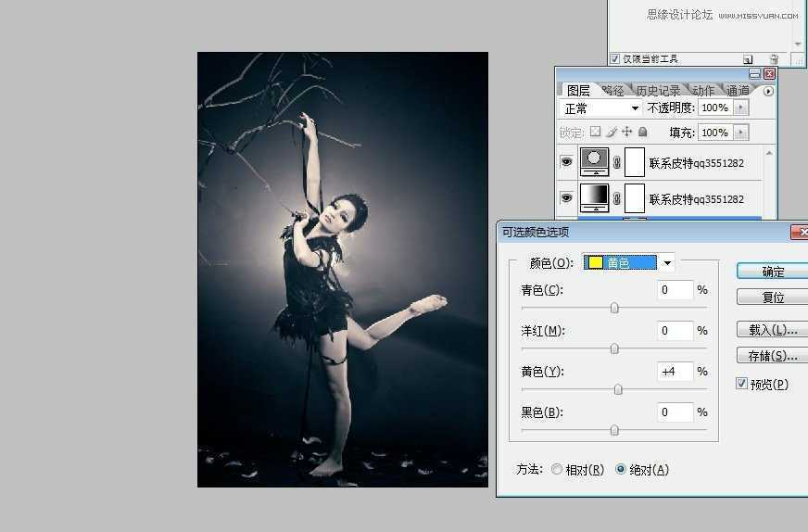Select the circular adjustment layer thumbnail
This screenshot has width=808, height=532.
[594, 162]
